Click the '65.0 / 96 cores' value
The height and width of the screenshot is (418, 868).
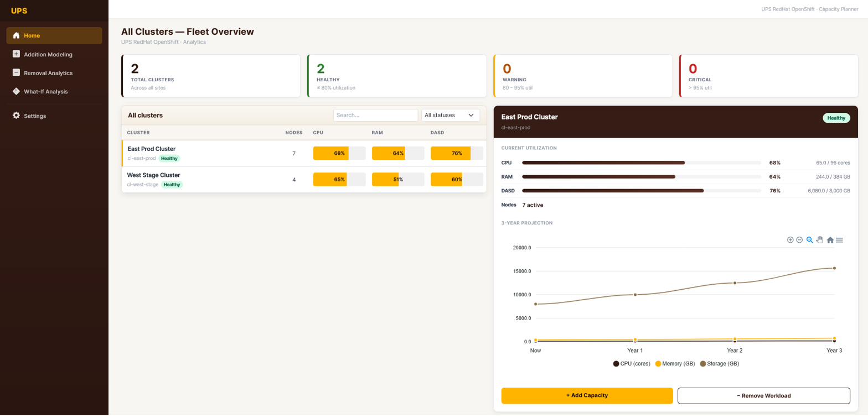click(833, 163)
